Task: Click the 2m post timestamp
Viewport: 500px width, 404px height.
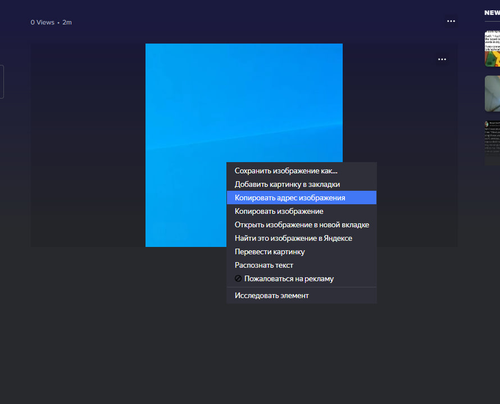Action: click(67, 22)
